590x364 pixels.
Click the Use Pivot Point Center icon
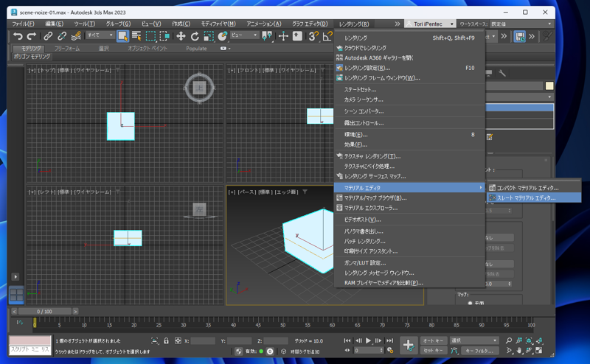coord(267,36)
